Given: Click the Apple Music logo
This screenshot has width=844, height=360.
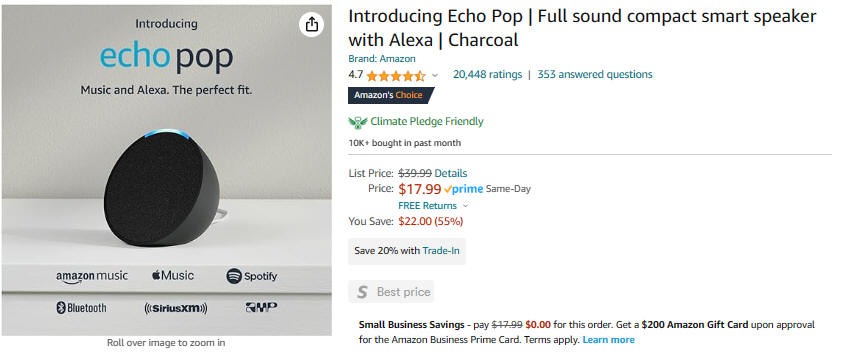Looking at the screenshot, I should tap(172, 276).
